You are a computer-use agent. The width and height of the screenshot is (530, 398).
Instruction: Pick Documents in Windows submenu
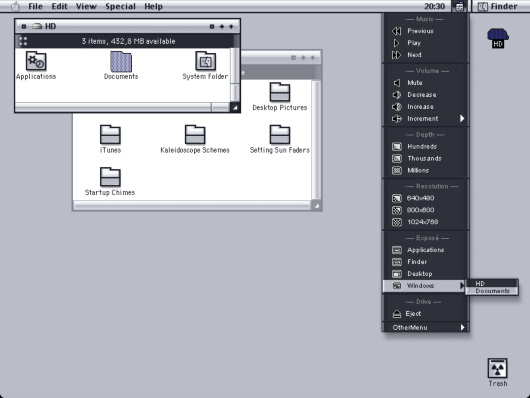pos(492,291)
